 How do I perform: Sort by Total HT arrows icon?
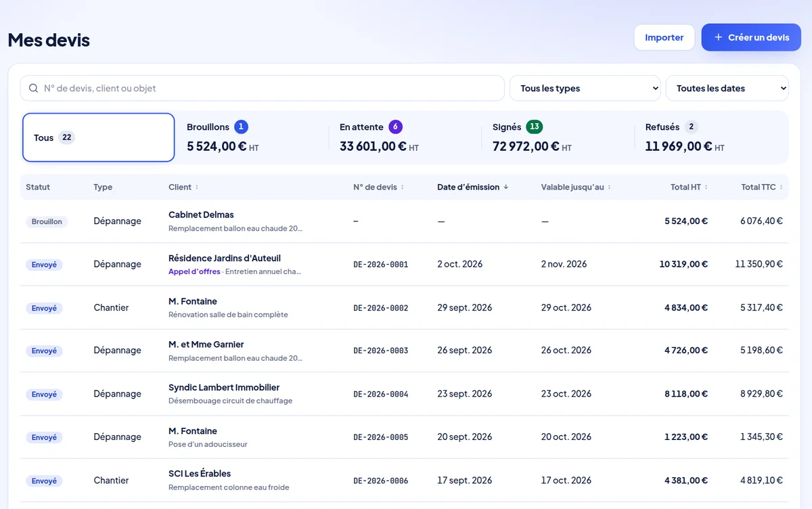pyautogui.click(x=706, y=187)
